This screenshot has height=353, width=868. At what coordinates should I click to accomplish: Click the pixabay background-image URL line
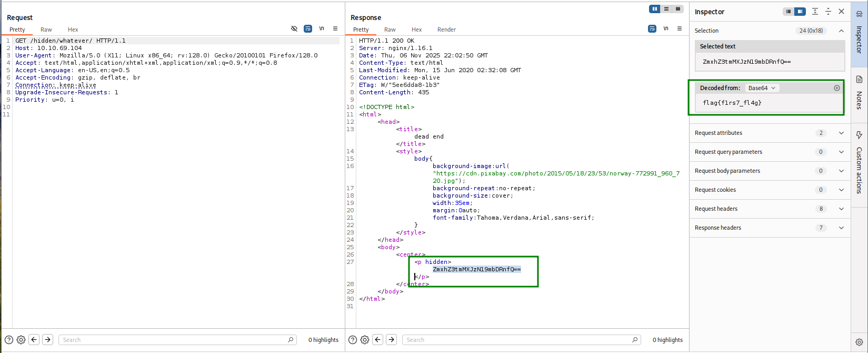[x=556, y=173]
